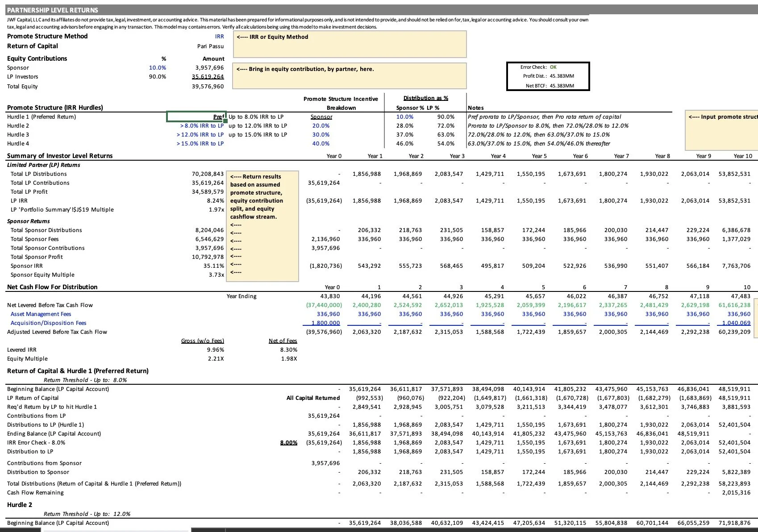Select the LP IRR value 8.24%
Screen dimensions: 758x532
pos(216,201)
